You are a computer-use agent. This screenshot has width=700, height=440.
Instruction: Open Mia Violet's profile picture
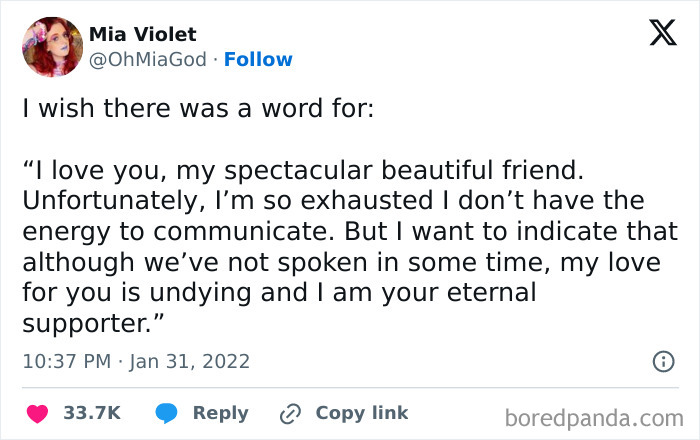pyautogui.click(x=52, y=46)
